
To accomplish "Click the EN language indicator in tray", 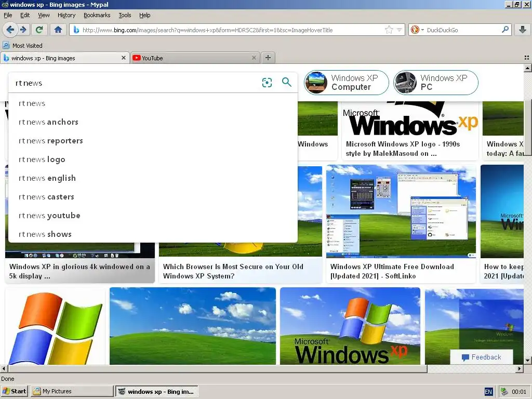I will coord(488,392).
